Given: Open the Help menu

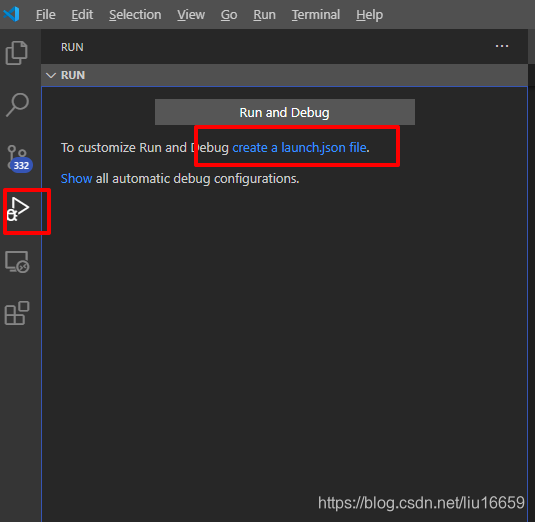Looking at the screenshot, I should click(369, 15).
